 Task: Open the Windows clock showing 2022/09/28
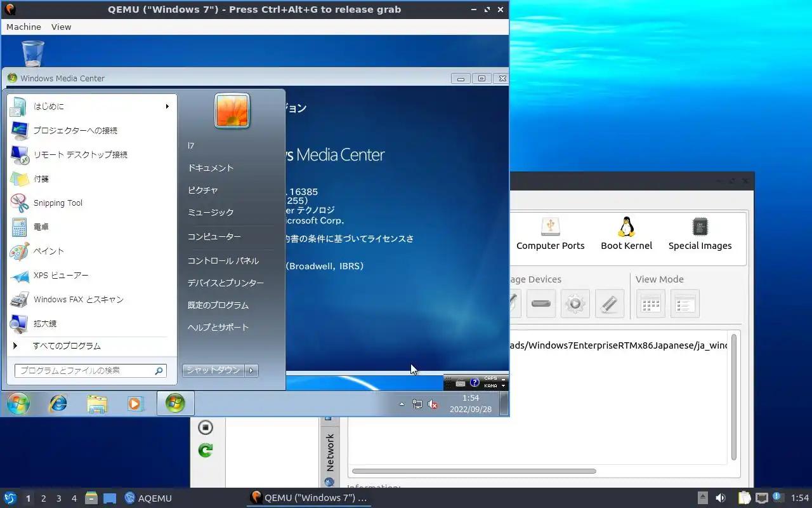[x=471, y=404]
